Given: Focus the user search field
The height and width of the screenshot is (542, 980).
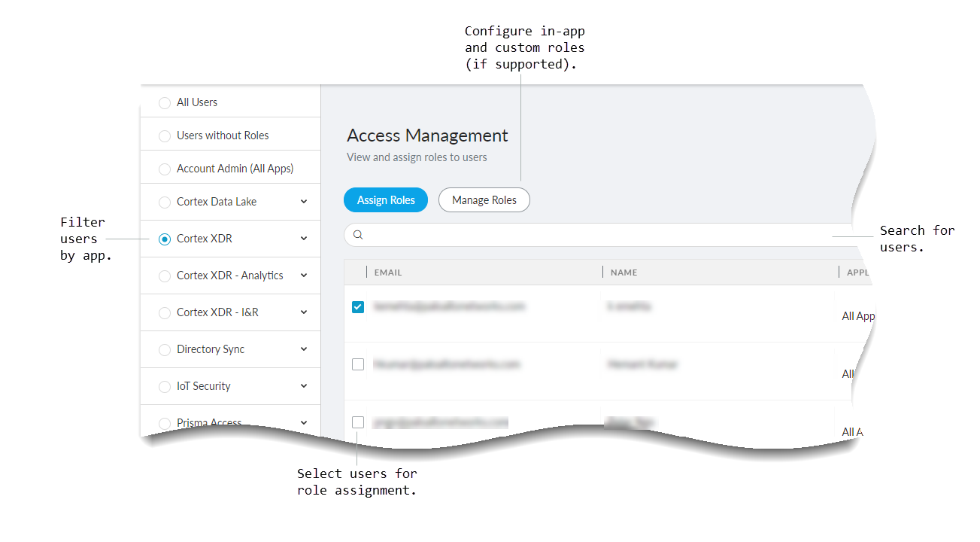Looking at the screenshot, I should click(x=602, y=235).
